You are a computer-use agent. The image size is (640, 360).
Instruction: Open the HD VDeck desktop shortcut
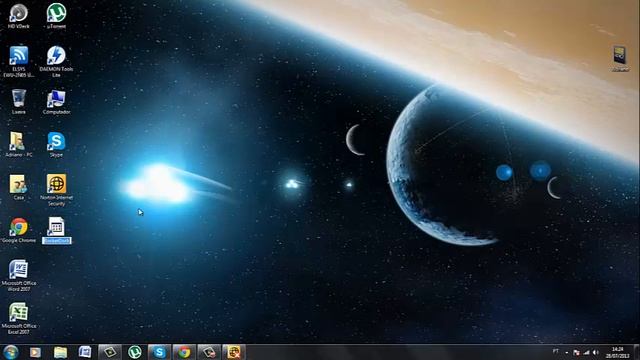point(18,16)
